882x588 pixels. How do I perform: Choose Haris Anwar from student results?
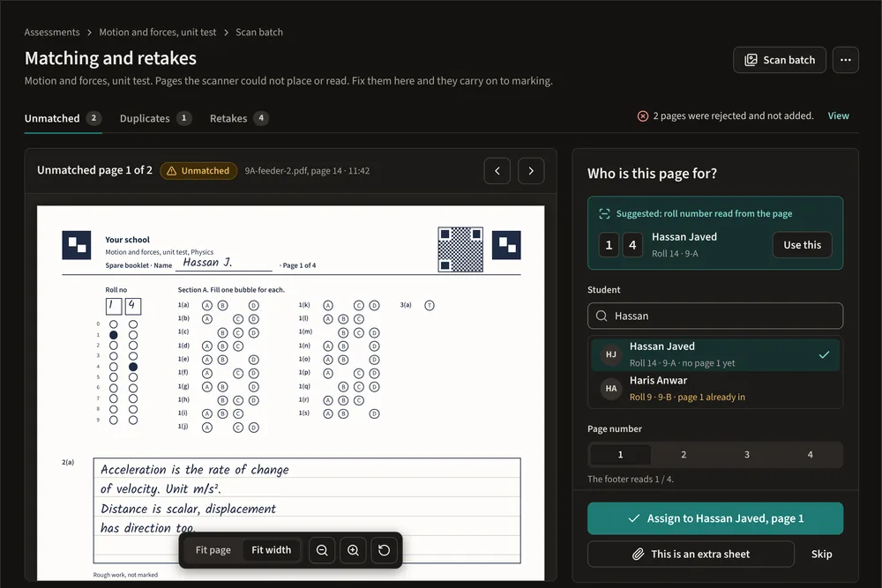715,389
